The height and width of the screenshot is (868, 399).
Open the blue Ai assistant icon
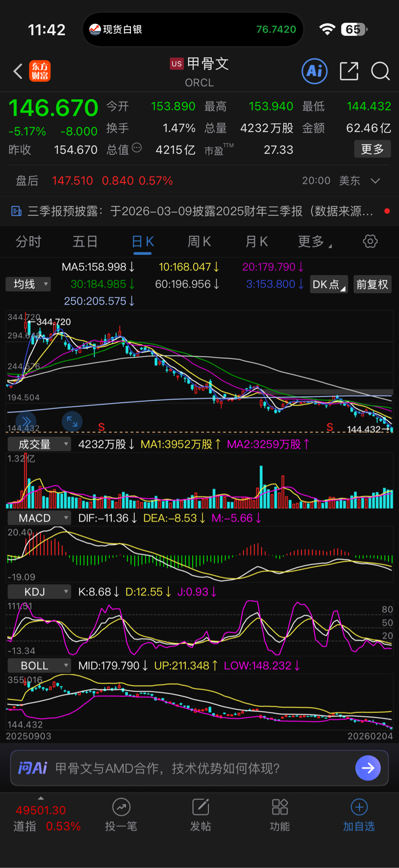coord(314,71)
